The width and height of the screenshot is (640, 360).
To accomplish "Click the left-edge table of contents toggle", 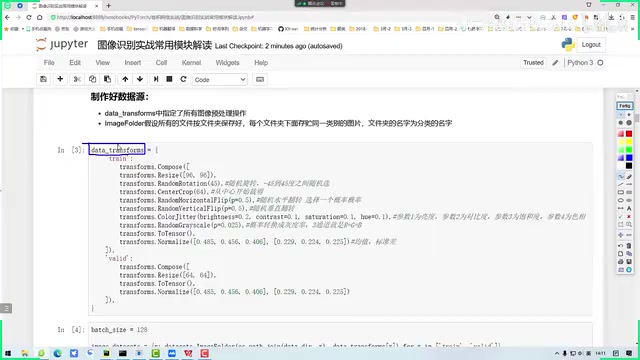I will 6,309.
